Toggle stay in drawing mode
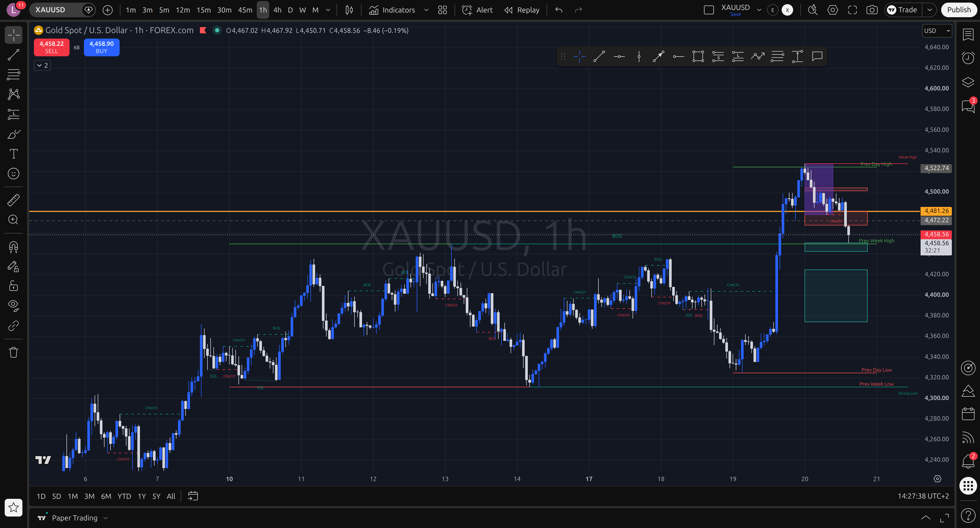 [x=14, y=267]
